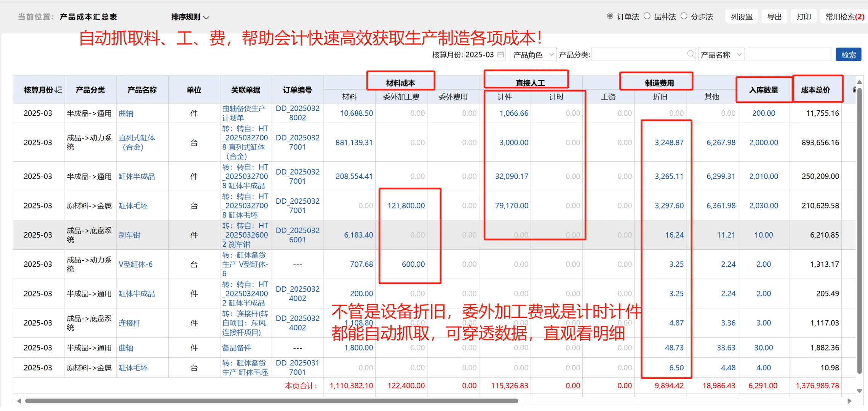Select the 分步法 radio button
This screenshot has width=868, height=411.
tap(684, 16)
